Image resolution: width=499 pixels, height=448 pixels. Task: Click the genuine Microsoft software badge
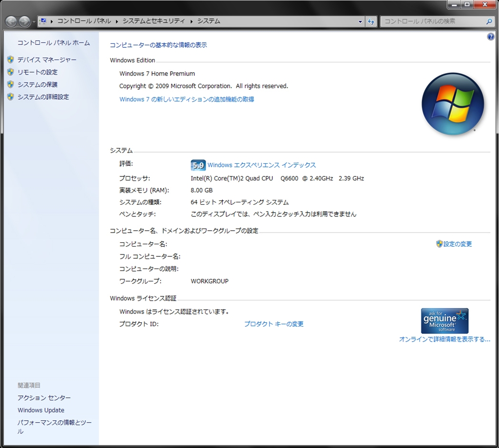point(444,321)
